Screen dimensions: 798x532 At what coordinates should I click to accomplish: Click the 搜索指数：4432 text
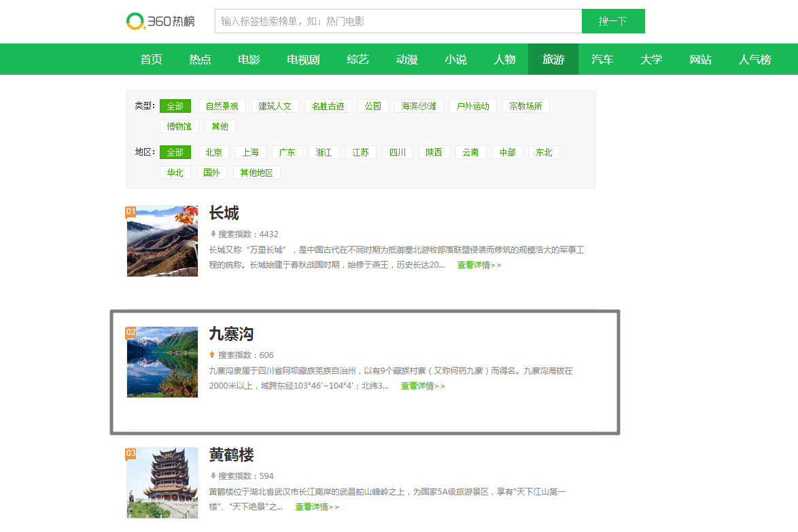point(248,234)
